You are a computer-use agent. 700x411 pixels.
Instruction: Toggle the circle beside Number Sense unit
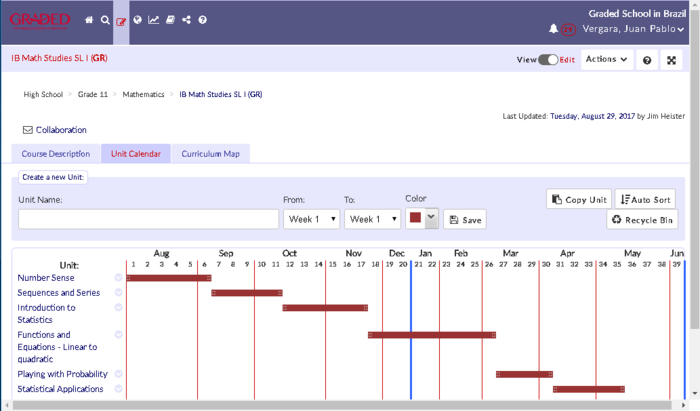point(118,278)
